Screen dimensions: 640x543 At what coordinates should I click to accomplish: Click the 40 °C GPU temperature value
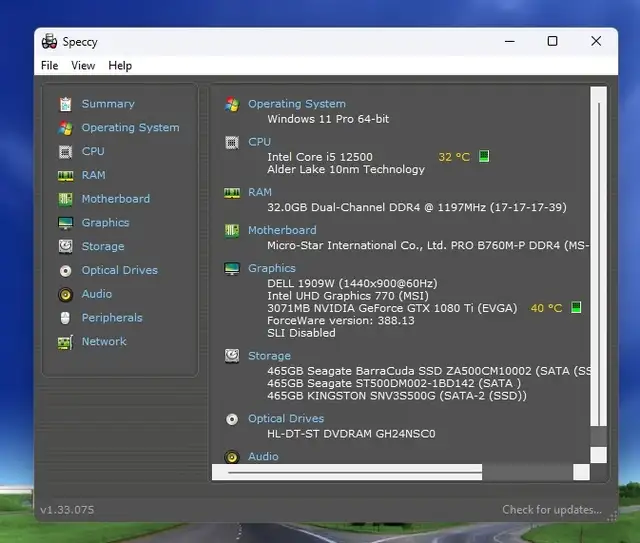pos(546,308)
